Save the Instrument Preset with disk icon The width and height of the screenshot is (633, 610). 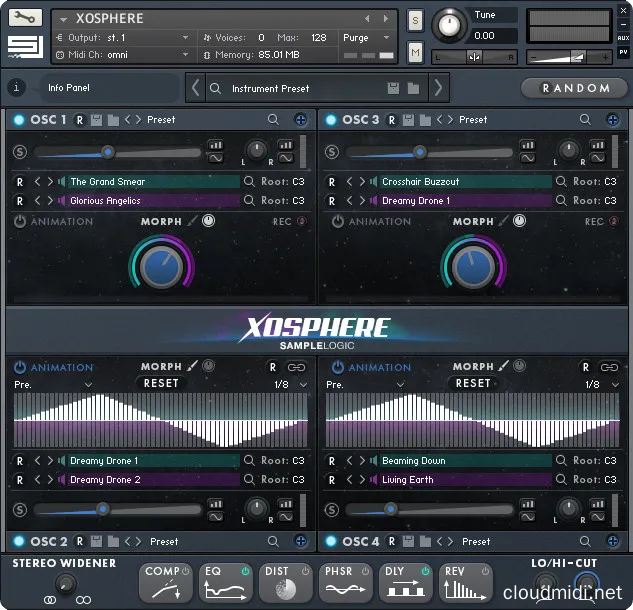393,88
